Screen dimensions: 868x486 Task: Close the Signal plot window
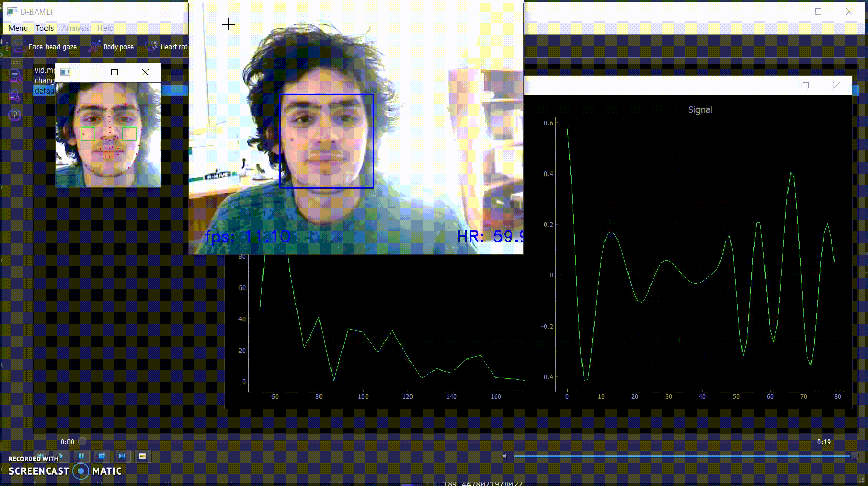(837, 85)
